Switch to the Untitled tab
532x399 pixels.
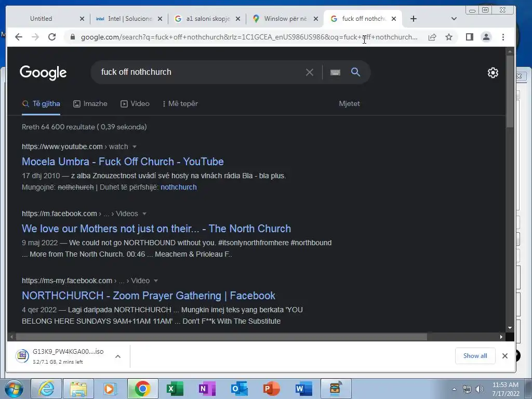pyautogui.click(x=41, y=19)
